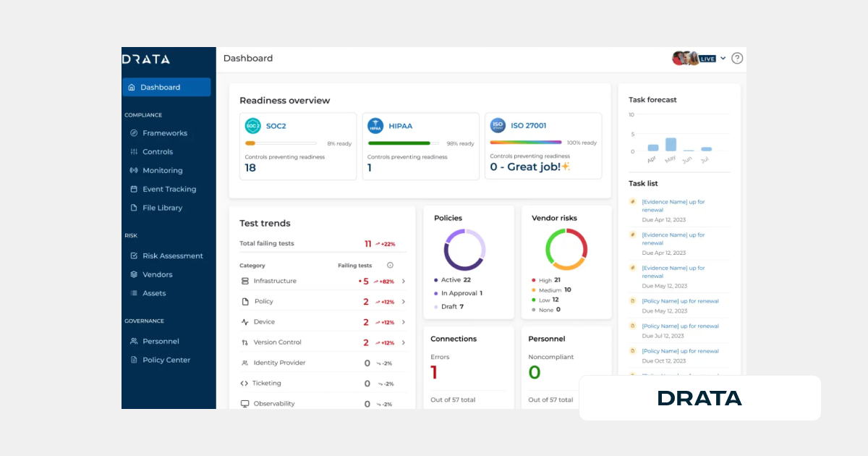This screenshot has height=456, width=868.
Task: Click the "8% ready" SOC2 label
Action: [x=339, y=143]
